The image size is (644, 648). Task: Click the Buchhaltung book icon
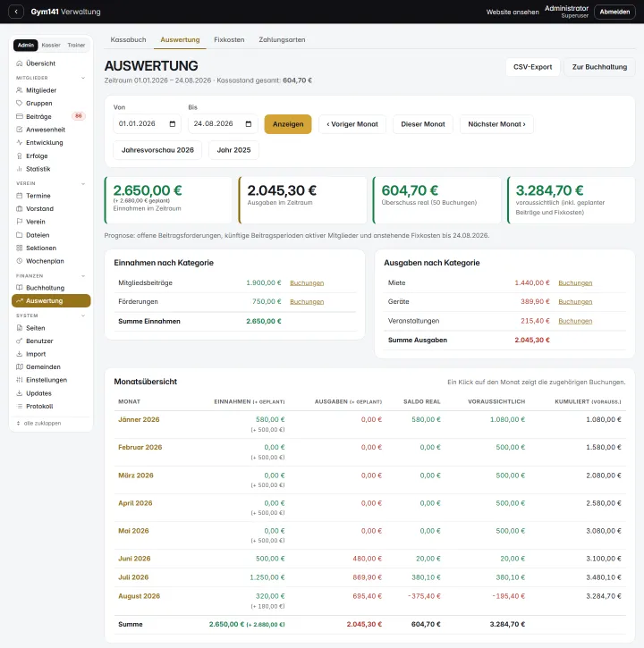(x=19, y=288)
